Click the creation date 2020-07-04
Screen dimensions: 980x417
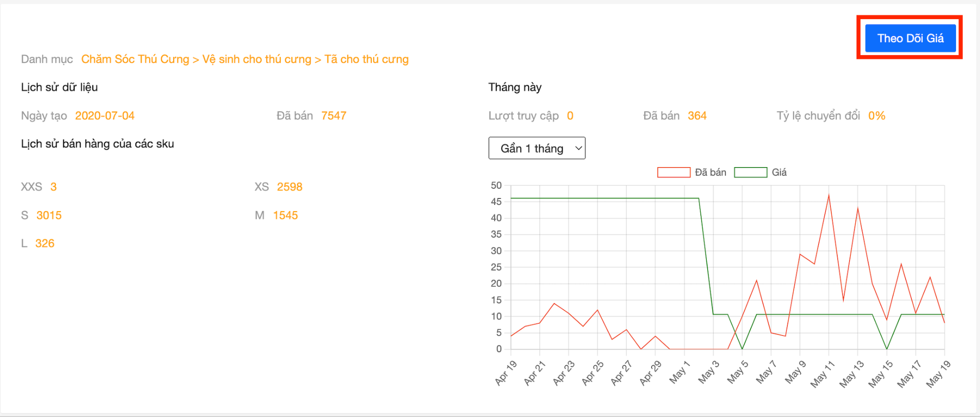click(105, 116)
